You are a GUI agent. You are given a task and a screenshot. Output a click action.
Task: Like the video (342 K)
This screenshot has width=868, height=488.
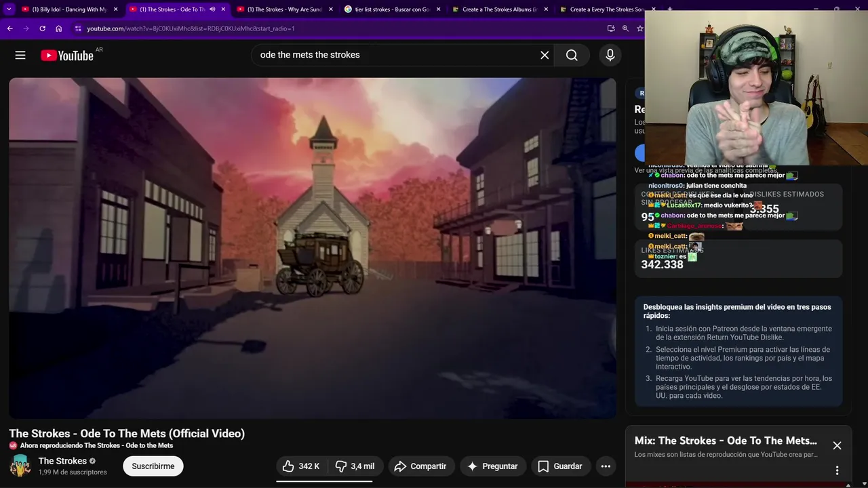point(301,466)
